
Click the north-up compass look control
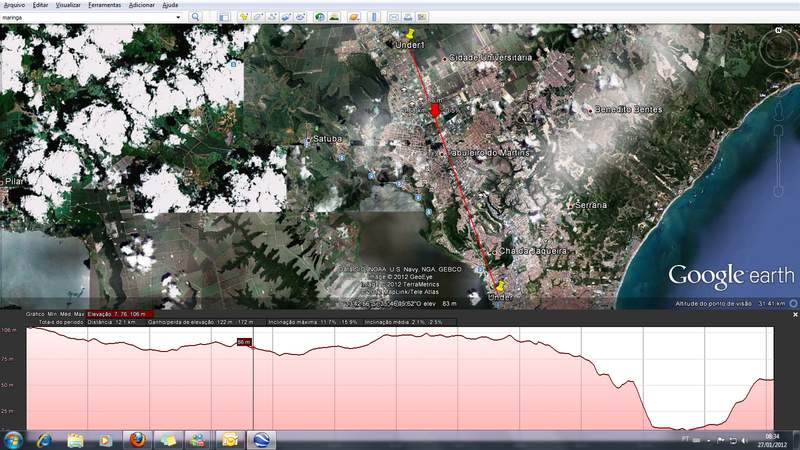click(779, 48)
